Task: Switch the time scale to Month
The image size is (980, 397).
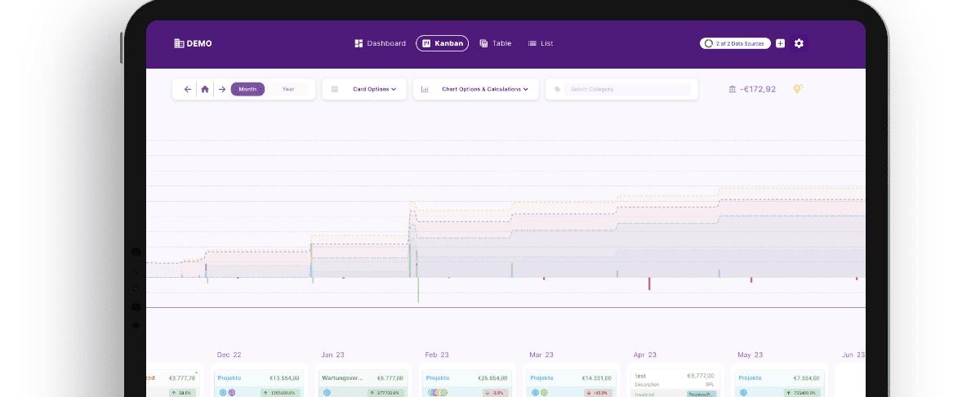Action: pyautogui.click(x=247, y=89)
